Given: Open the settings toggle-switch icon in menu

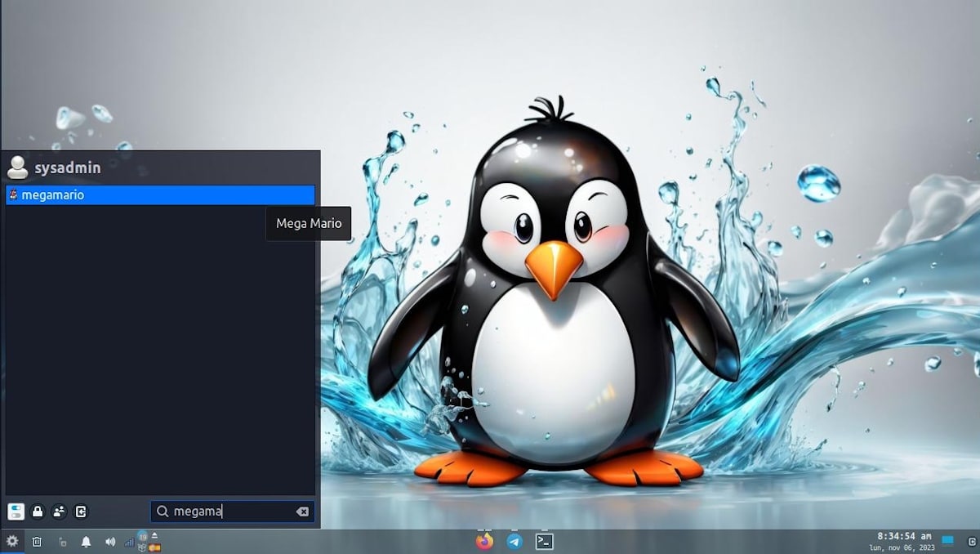Looking at the screenshot, I should click(x=16, y=512).
